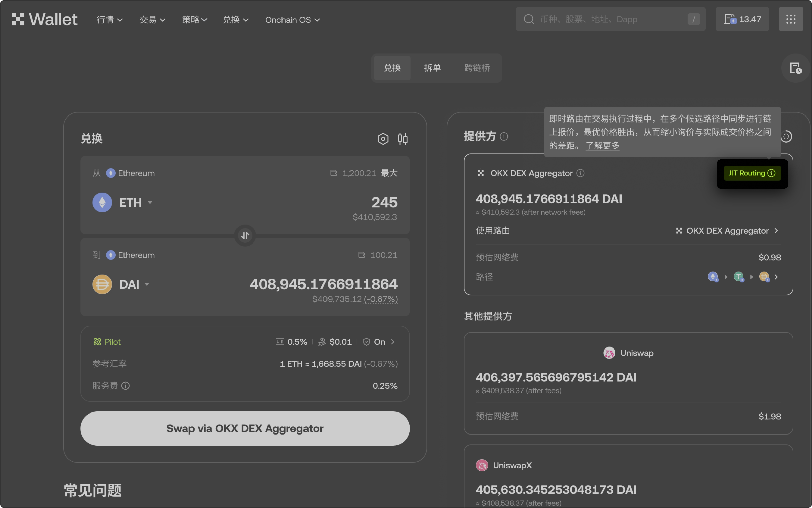Open the wallet balance 13.47 button

(x=742, y=19)
